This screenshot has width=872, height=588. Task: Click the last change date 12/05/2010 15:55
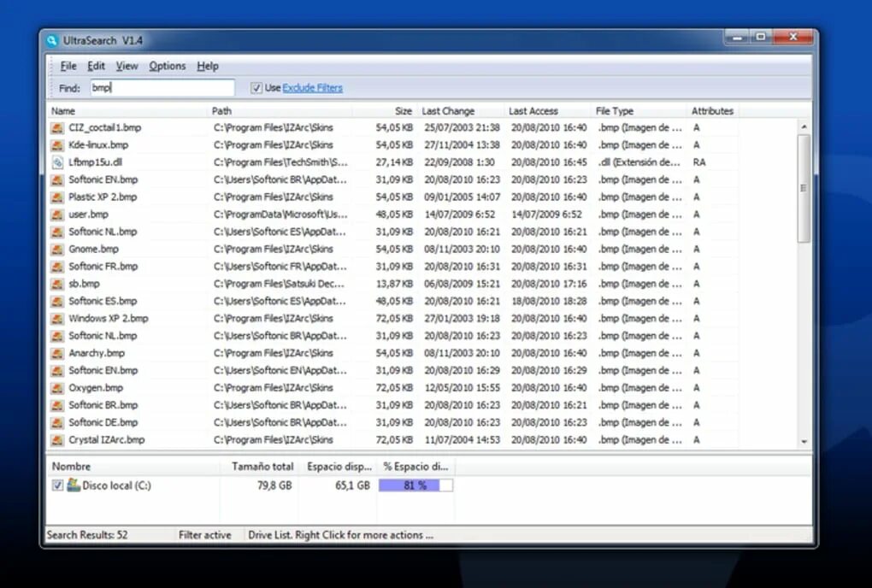click(463, 388)
